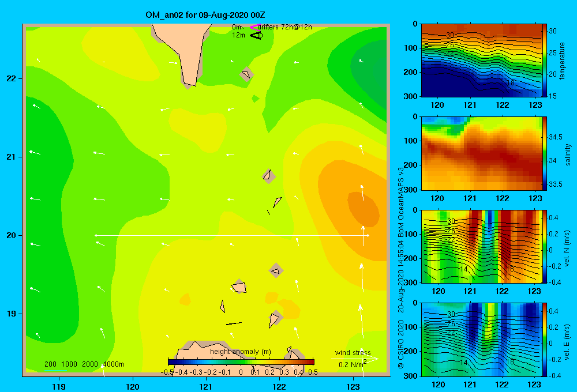This screenshot has width=577, height=392.
Task: Click latitude label 22 on main map
Action: click(12, 79)
